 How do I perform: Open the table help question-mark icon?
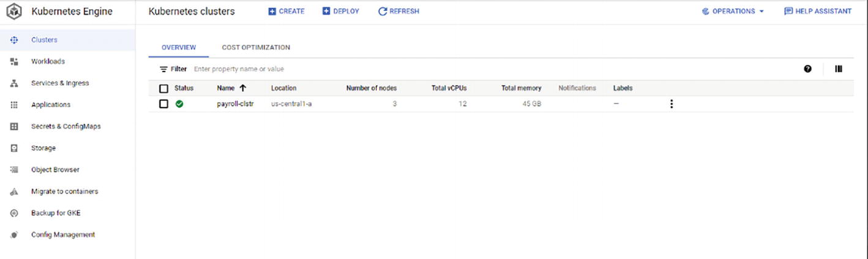808,69
